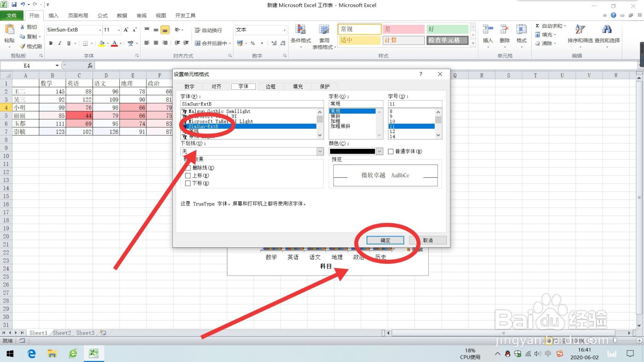Open the ribbon font name dropdown
Viewport: 644px width, 362px height.
click(100, 30)
